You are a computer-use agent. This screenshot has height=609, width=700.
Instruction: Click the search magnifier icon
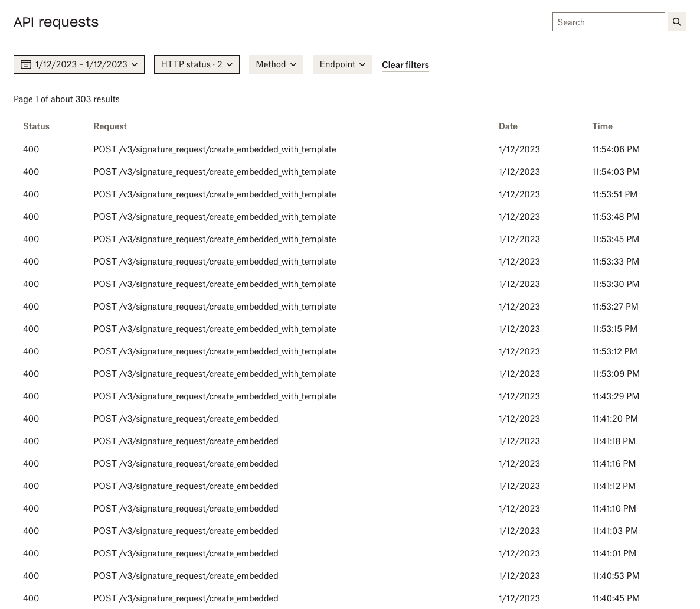[676, 22]
